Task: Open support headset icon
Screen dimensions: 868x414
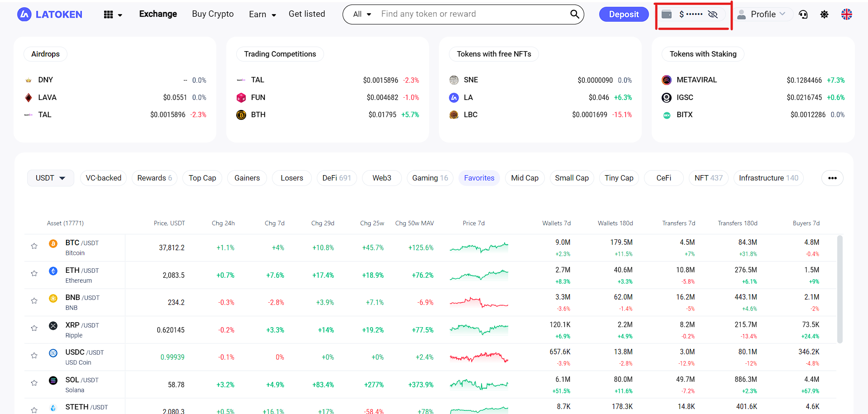Action: pos(803,14)
